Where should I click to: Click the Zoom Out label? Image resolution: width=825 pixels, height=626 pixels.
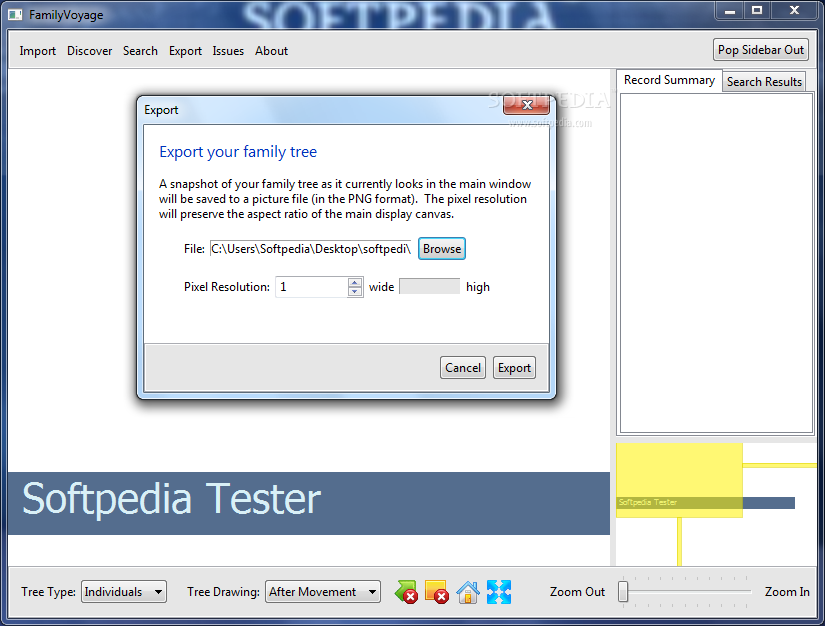[x=577, y=592]
